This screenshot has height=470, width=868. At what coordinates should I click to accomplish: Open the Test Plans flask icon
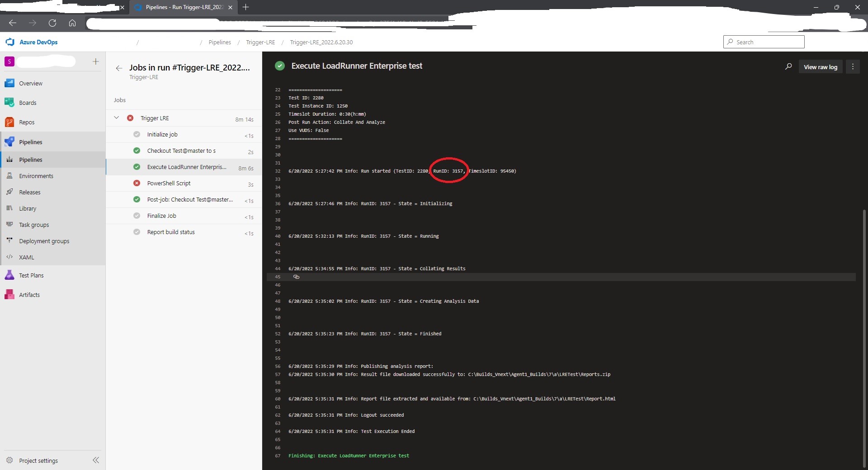click(x=9, y=275)
